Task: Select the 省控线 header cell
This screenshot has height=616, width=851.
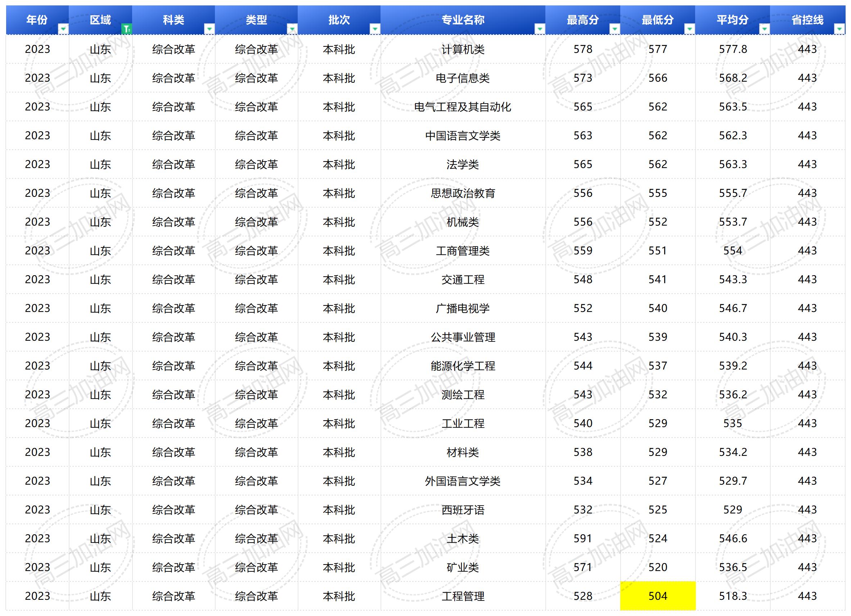Action: point(807,20)
